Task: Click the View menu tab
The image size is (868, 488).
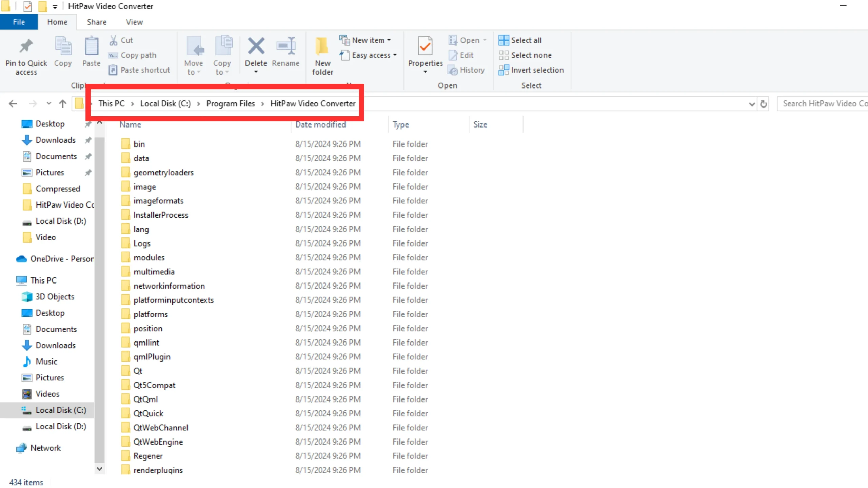Action: pyautogui.click(x=134, y=22)
